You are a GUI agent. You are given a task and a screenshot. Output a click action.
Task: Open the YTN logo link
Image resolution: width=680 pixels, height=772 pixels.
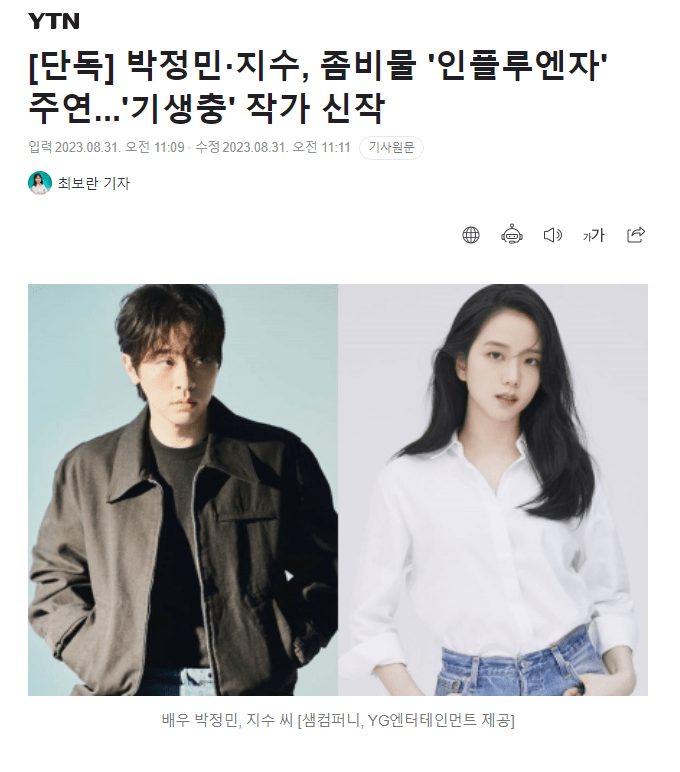[x=54, y=22]
